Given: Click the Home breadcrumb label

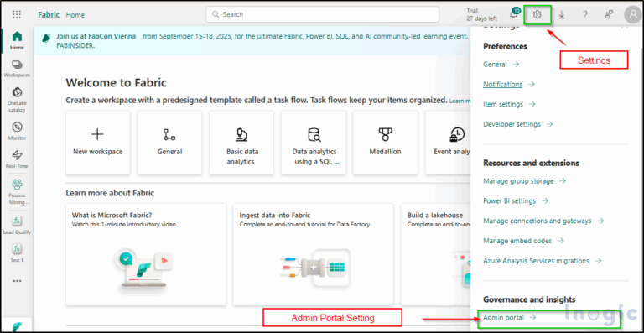Looking at the screenshot, I should point(75,15).
